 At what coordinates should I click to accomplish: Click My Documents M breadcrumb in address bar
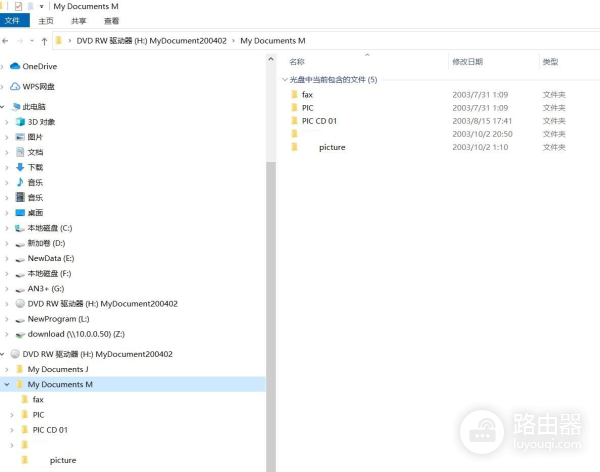click(x=273, y=41)
